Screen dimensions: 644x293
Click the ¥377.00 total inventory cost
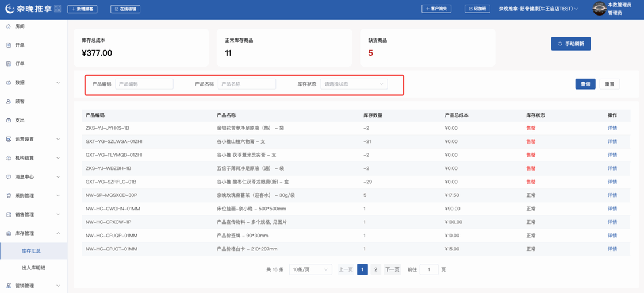pyautogui.click(x=97, y=53)
